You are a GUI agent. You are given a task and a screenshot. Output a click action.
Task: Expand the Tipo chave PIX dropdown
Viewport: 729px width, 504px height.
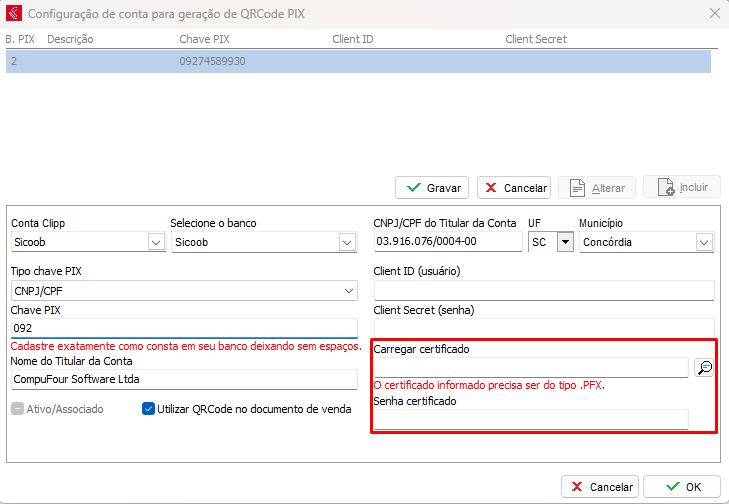tap(349, 291)
